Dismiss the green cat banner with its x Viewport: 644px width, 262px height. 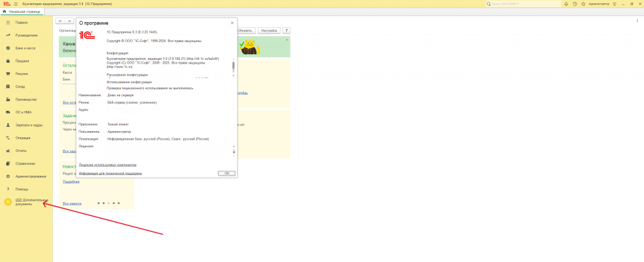pos(287,40)
